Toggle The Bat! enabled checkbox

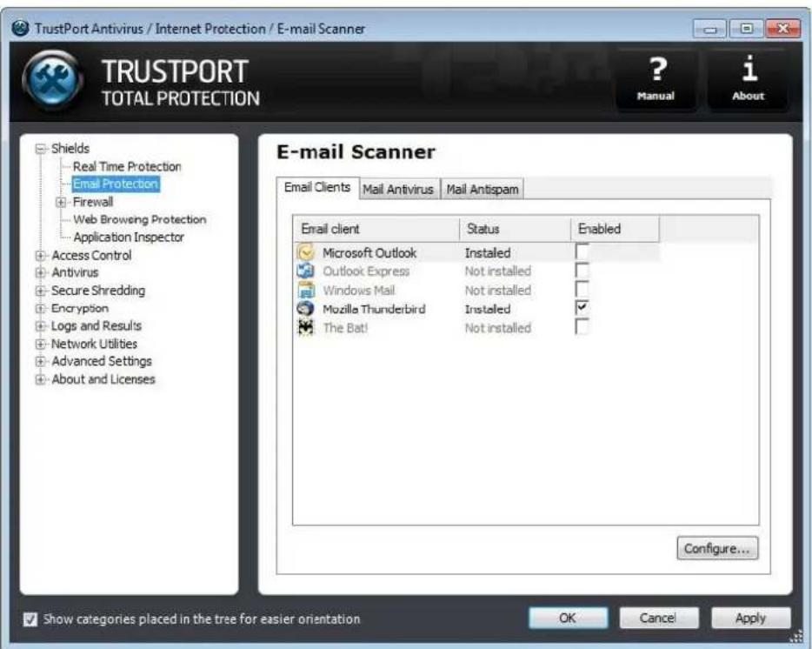coord(582,326)
